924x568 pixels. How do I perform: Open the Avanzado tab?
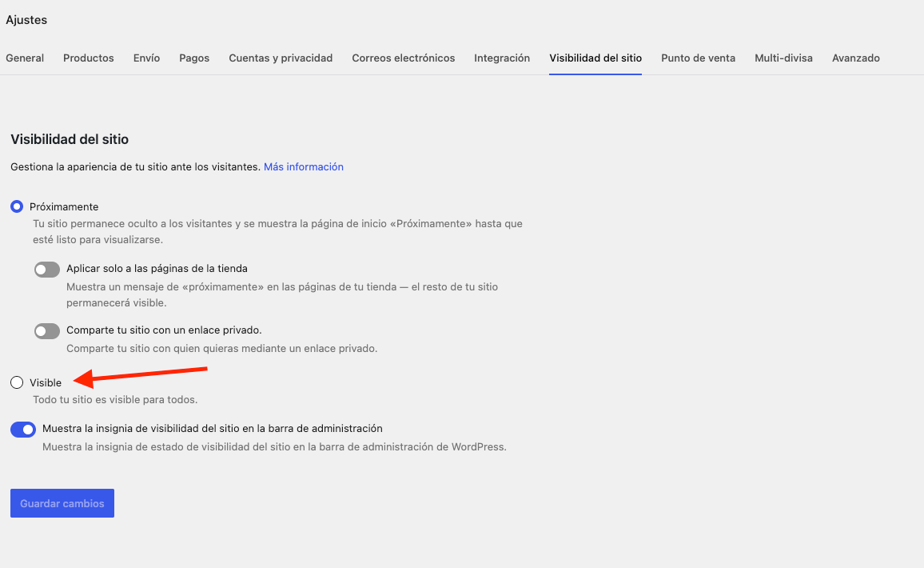click(855, 58)
